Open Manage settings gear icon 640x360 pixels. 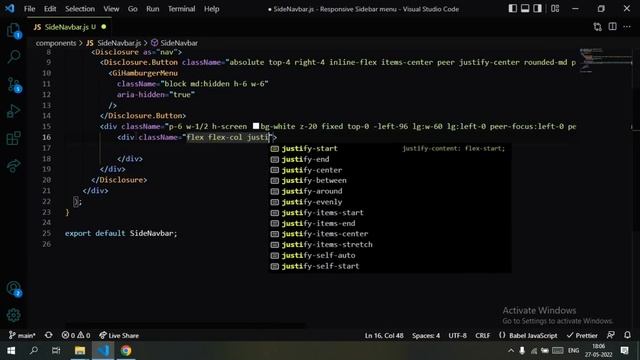(13, 315)
